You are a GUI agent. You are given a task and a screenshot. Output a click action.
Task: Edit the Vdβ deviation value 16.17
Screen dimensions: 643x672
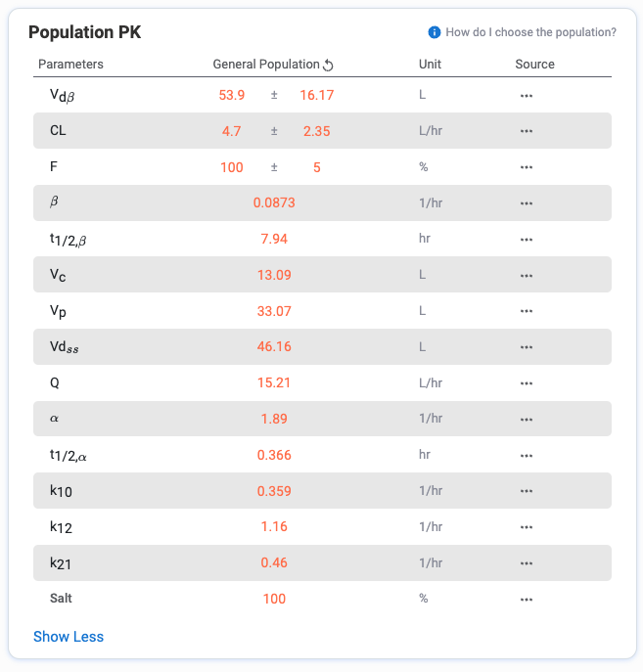tap(317, 95)
